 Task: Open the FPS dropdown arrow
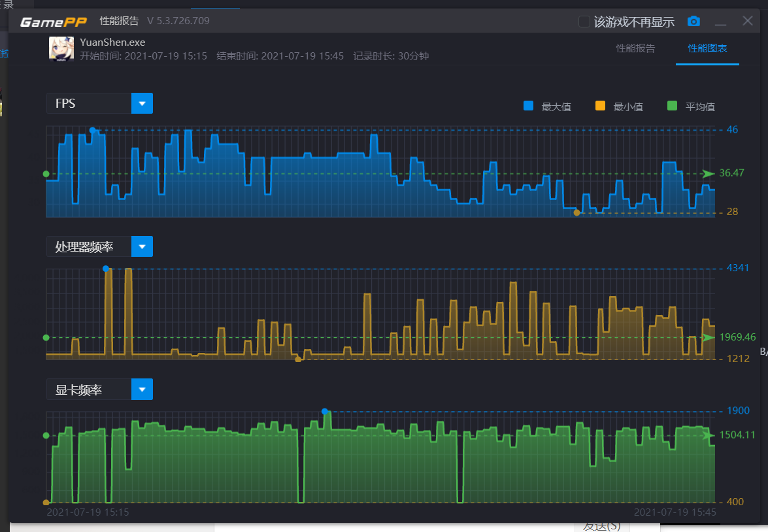pos(142,103)
